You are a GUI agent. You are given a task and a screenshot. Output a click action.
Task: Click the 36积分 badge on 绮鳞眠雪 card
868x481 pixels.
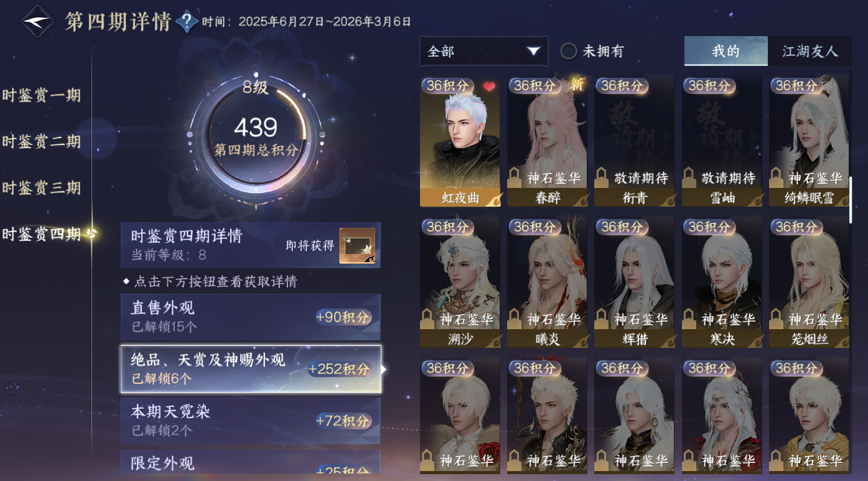pyautogui.click(x=796, y=85)
